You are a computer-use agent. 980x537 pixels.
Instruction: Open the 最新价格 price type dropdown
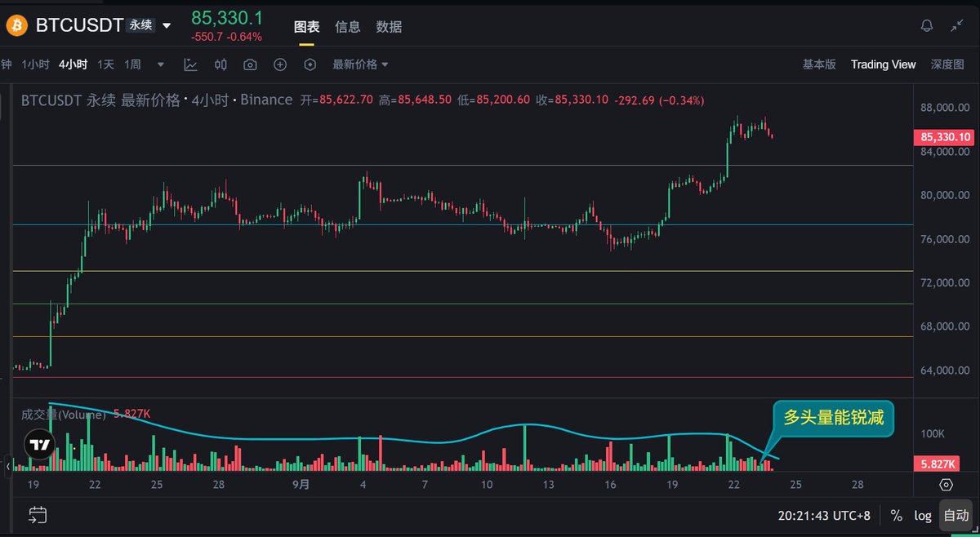coord(360,64)
